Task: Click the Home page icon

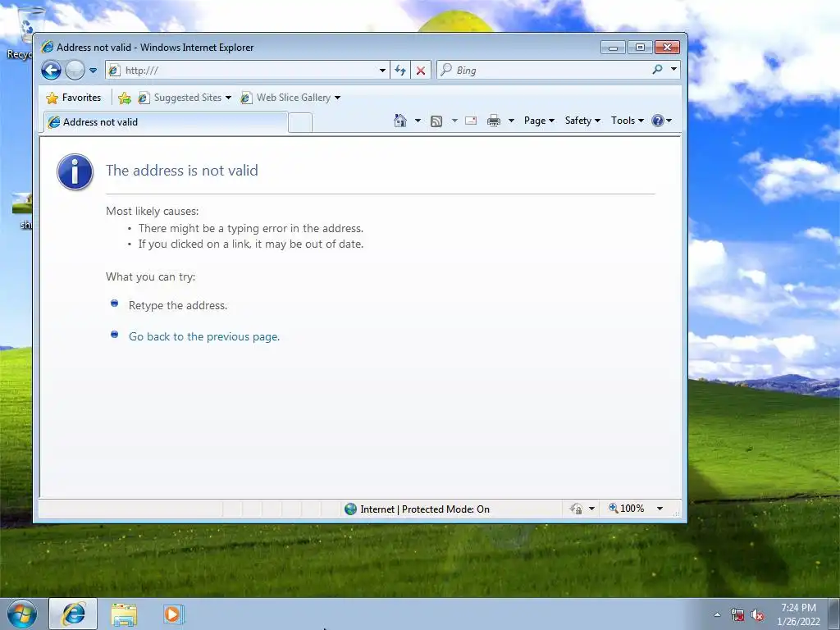Action: tap(400, 121)
